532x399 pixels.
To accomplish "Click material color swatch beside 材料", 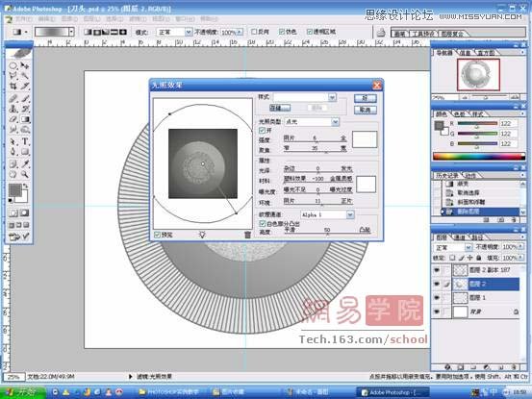I will [x=366, y=184].
